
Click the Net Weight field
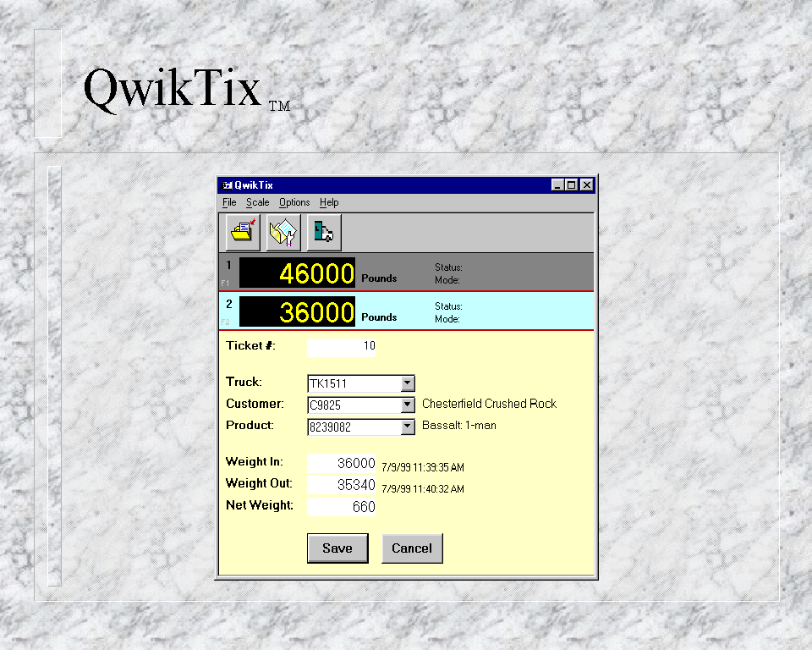point(342,507)
